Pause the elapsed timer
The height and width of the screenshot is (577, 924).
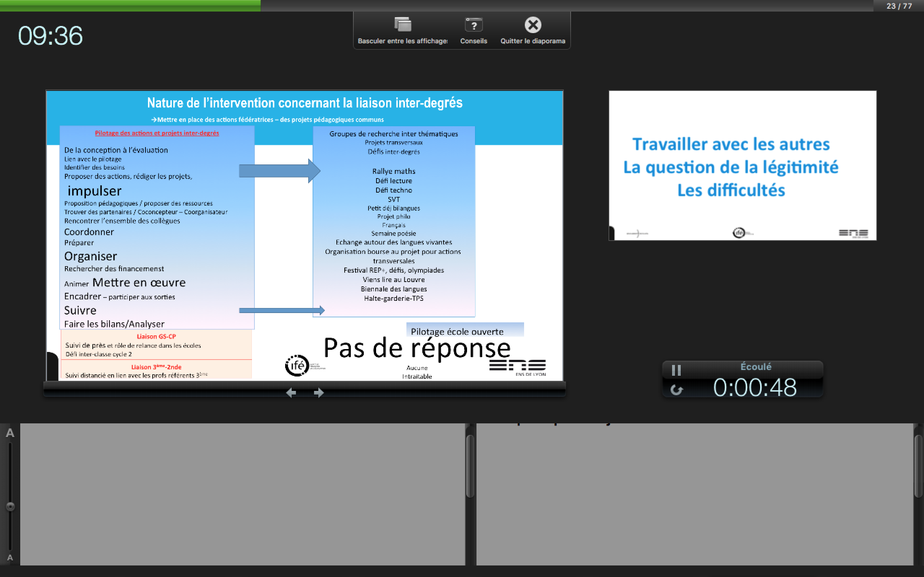tap(676, 370)
